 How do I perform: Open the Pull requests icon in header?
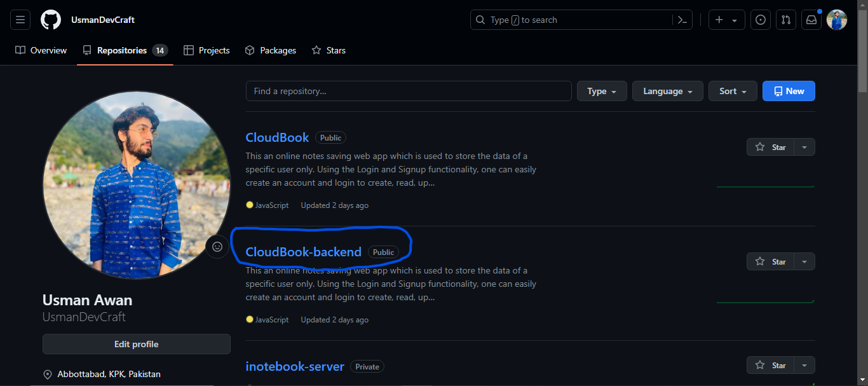tap(786, 20)
